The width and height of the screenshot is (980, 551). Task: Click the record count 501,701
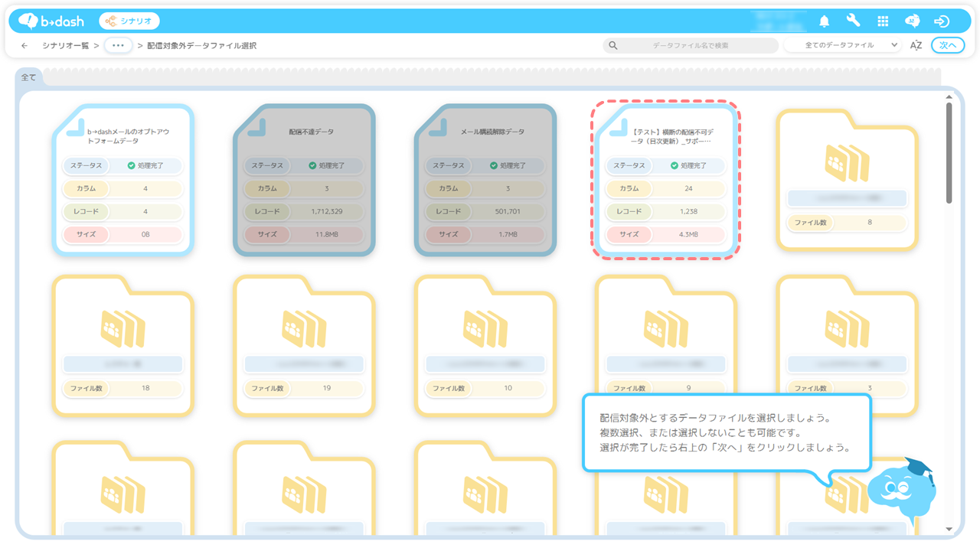508,211
